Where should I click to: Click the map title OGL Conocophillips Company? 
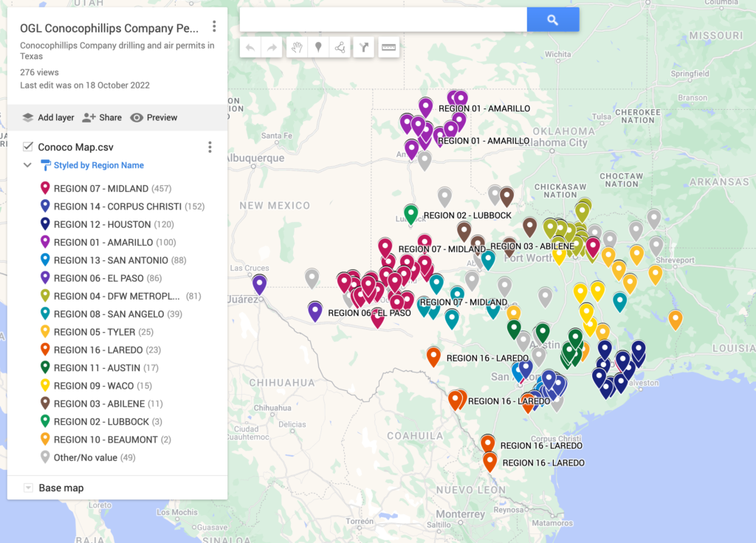[109, 29]
